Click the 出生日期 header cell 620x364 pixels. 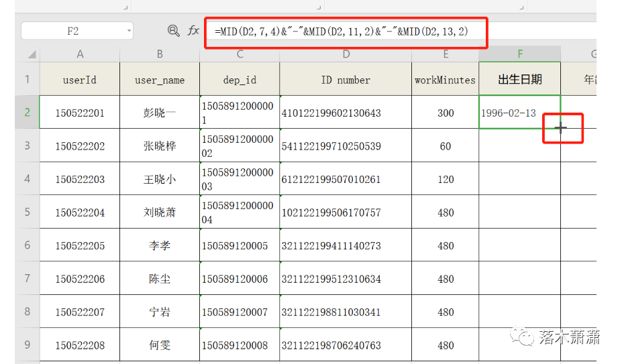click(x=519, y=80)
